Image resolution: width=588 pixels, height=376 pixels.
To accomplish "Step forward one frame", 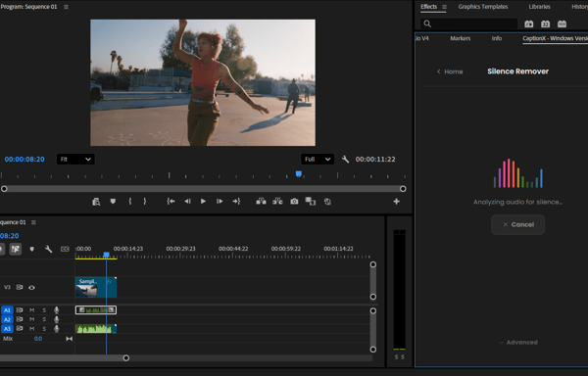I will (x=220, y=202).
